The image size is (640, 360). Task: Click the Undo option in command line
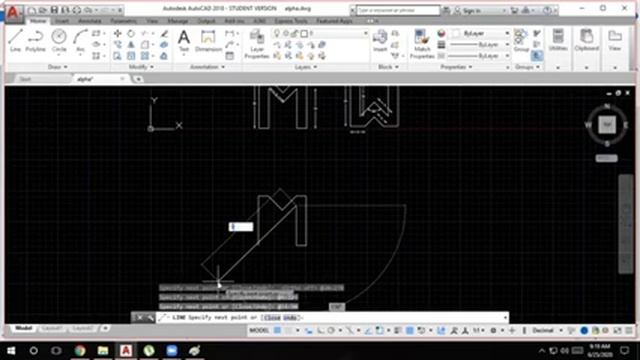(x=289, y=318)
